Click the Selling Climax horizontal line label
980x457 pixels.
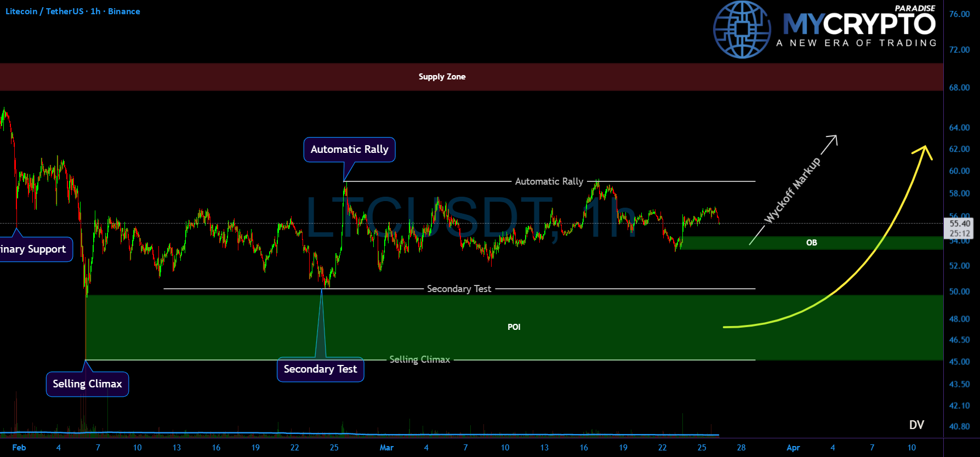tap(420, 359)
